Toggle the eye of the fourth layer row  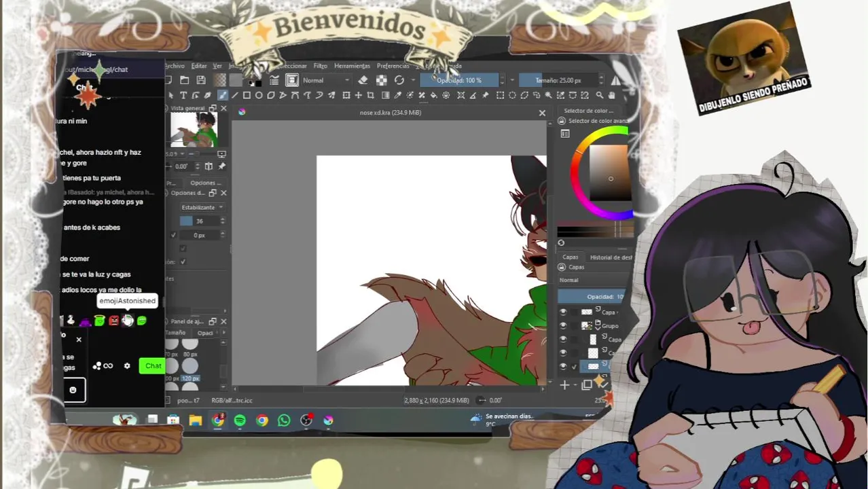(563, 352)
